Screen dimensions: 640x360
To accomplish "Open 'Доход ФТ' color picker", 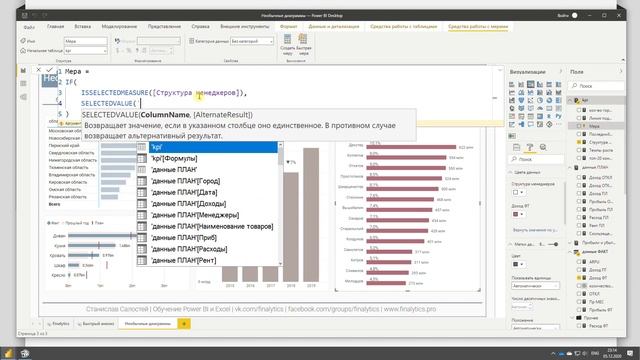I will click(x=518, y=214).
